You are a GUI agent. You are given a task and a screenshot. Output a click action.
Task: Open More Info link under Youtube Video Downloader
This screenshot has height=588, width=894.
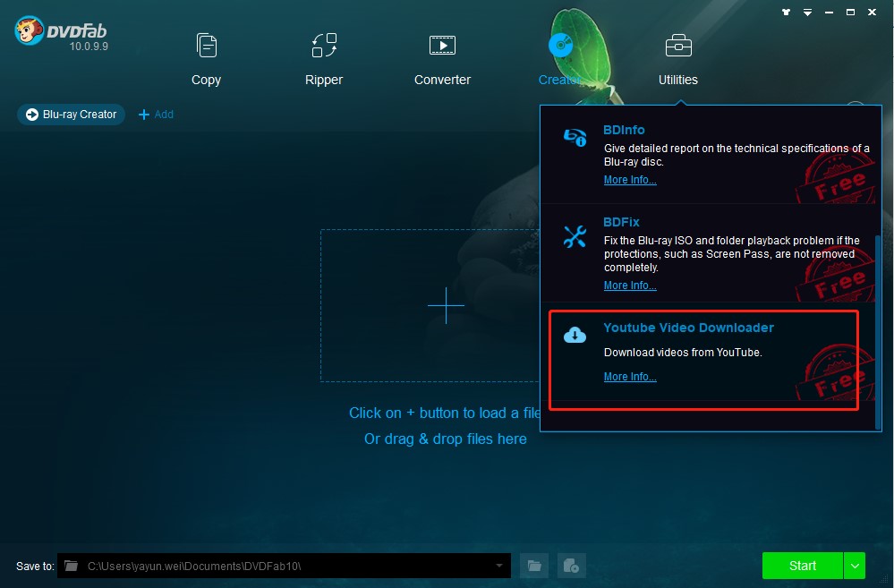[630, 377]
